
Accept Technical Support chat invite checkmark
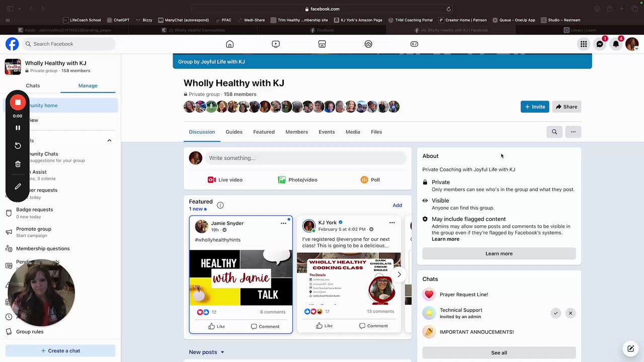[x=555, y=313]
